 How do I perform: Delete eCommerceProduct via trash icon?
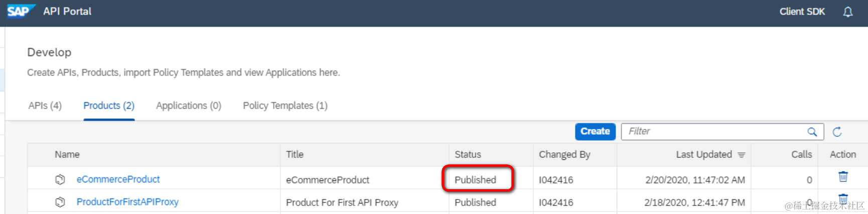(843, 176)
